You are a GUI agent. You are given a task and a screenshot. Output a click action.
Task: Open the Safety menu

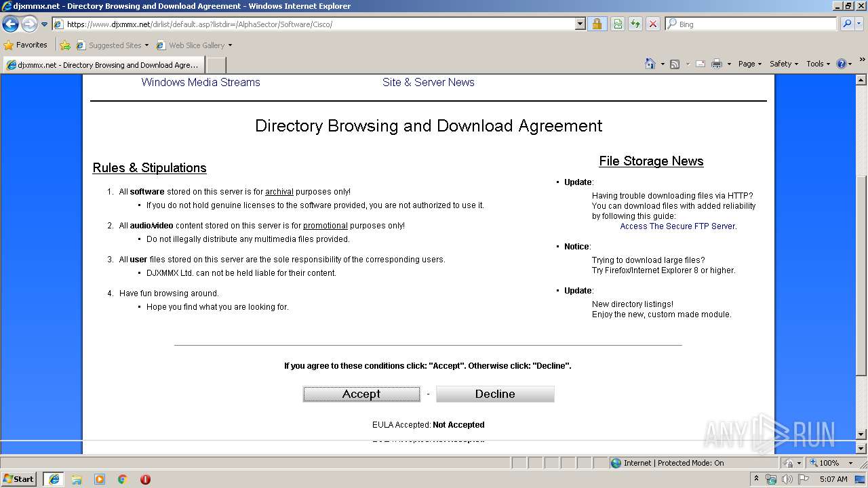(784, 64)
